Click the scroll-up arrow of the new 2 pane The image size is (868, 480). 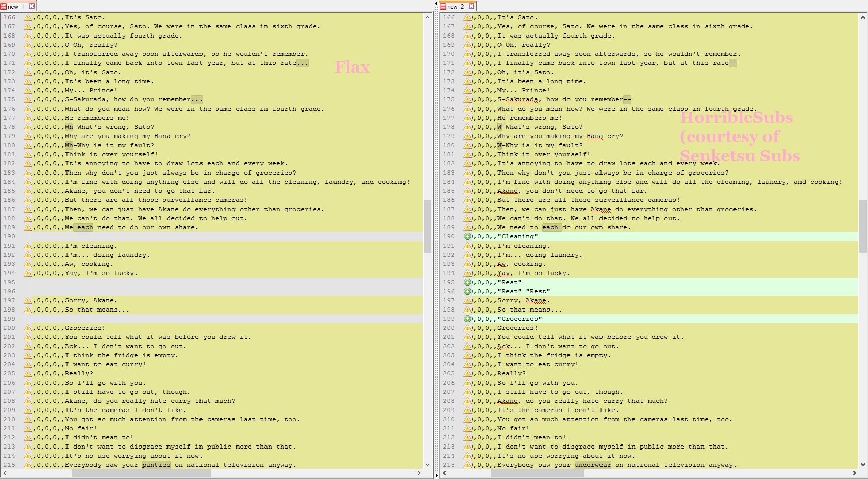pos(863,17)
